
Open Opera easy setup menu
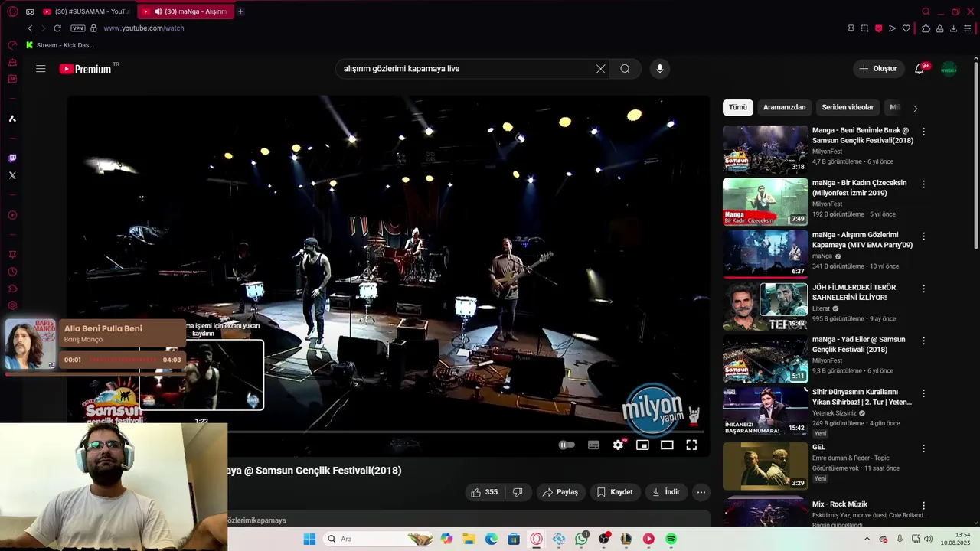coord(967,28)
